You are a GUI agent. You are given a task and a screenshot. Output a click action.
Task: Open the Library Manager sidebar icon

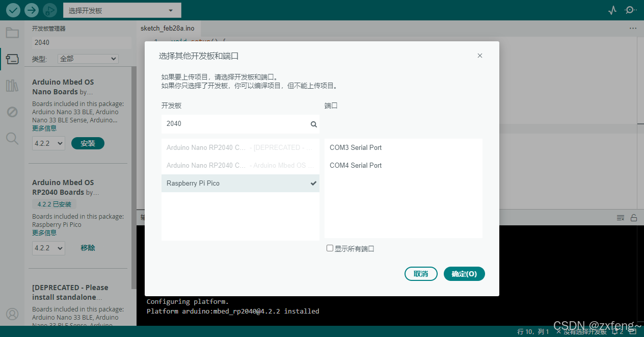tap(12, 86)
